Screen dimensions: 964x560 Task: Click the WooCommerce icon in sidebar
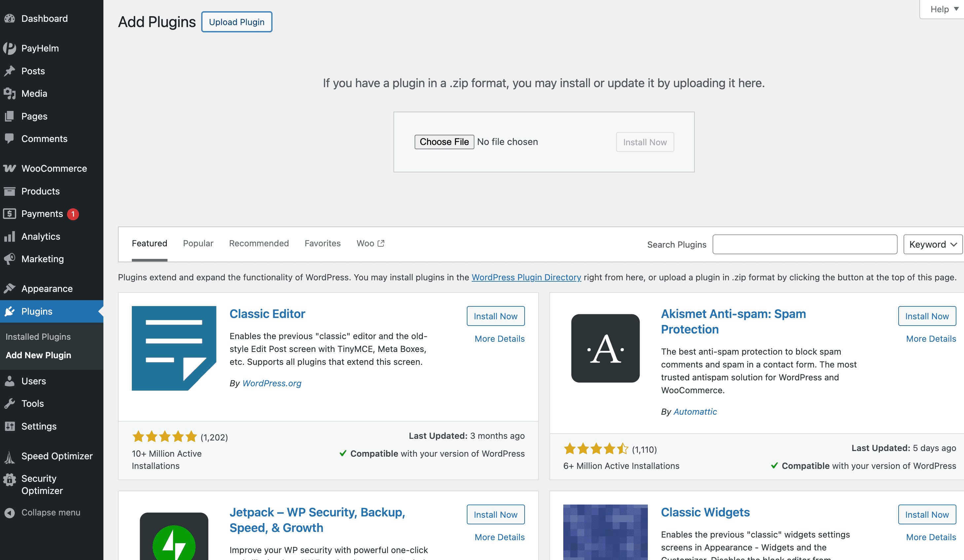[x=10, y=168]
